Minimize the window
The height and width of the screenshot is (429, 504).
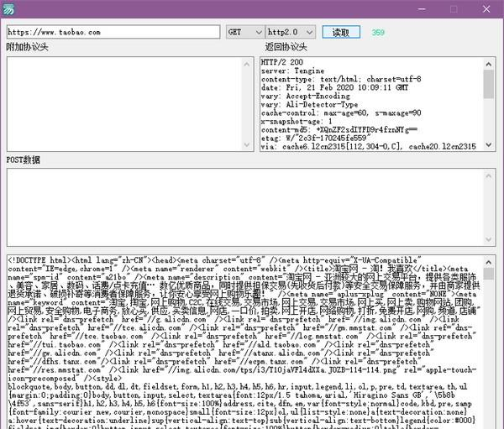422,9
